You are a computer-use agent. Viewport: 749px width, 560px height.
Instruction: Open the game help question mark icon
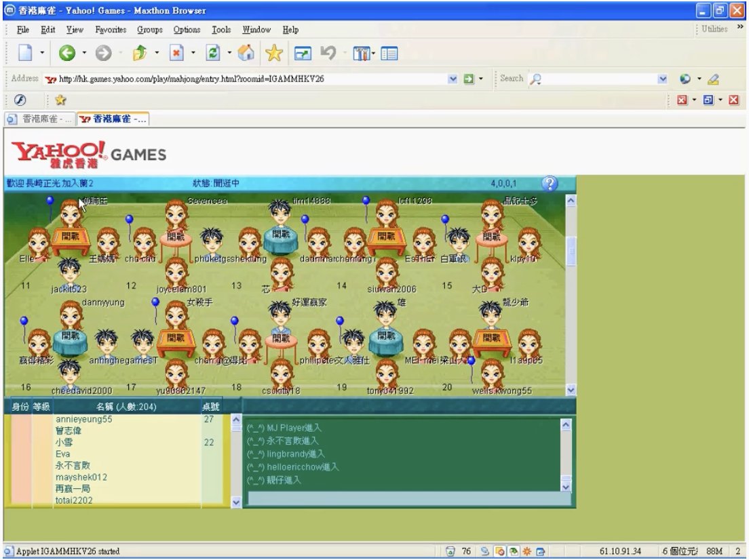550,183
